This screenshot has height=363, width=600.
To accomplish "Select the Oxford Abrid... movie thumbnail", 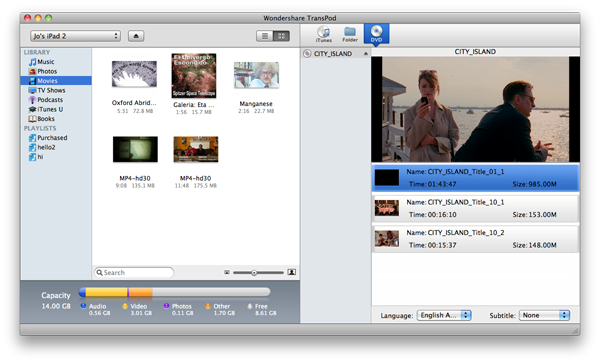I will [134, 74].
